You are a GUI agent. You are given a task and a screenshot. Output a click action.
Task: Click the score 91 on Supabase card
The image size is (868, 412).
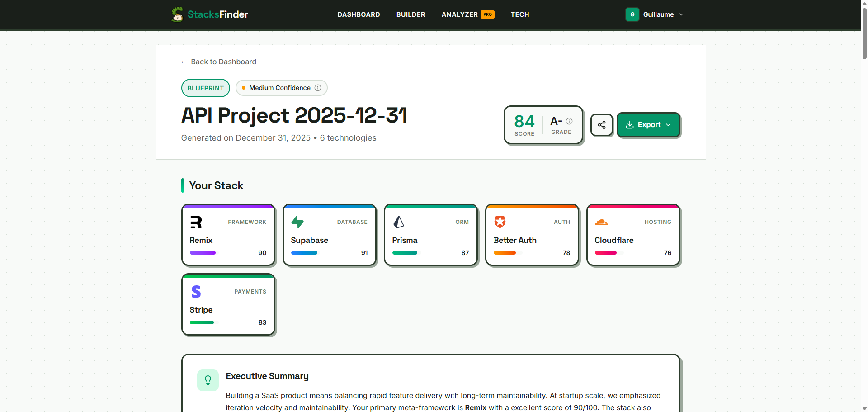click(x=364, y=253)
